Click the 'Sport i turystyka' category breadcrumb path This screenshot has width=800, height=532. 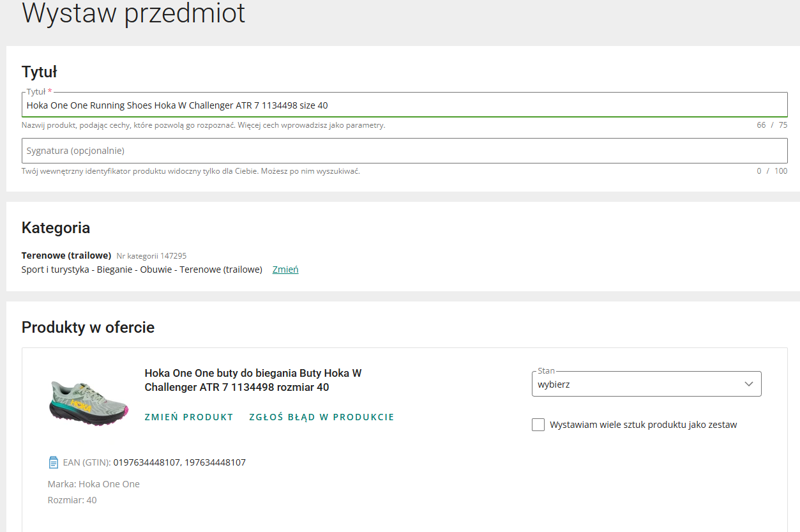point(142,270)
